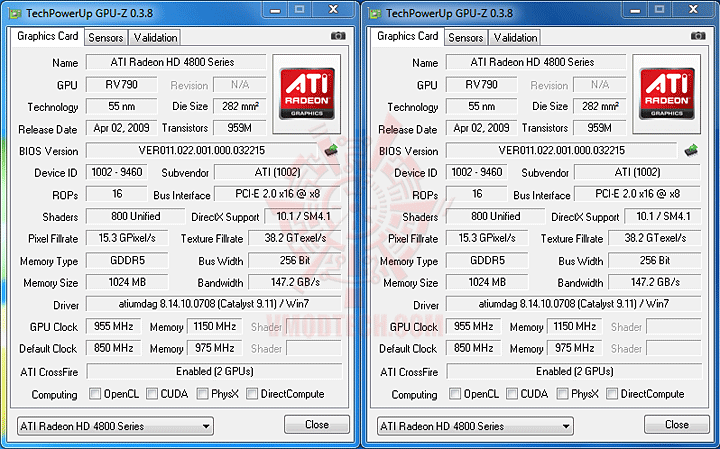Click ATI CrossFire field in right window
Screen dimensions: 720x449
coord(574,371)
